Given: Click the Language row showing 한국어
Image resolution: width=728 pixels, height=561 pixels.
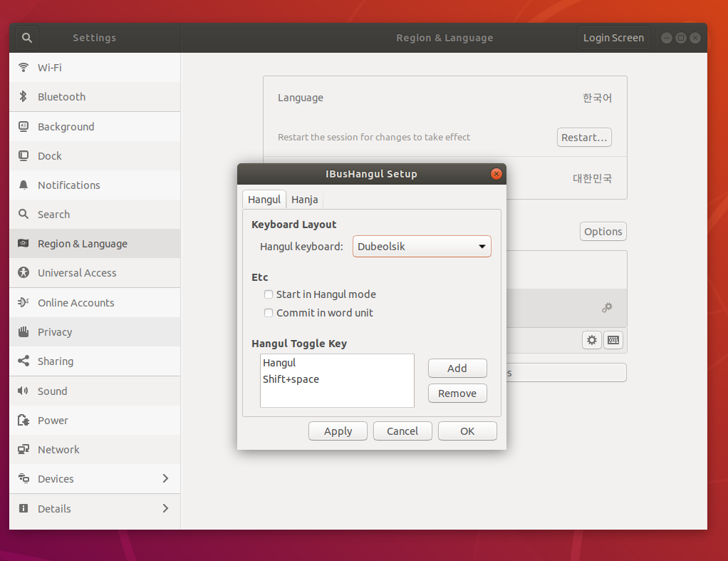Looking at the screenshot, I should pos(444,98).
